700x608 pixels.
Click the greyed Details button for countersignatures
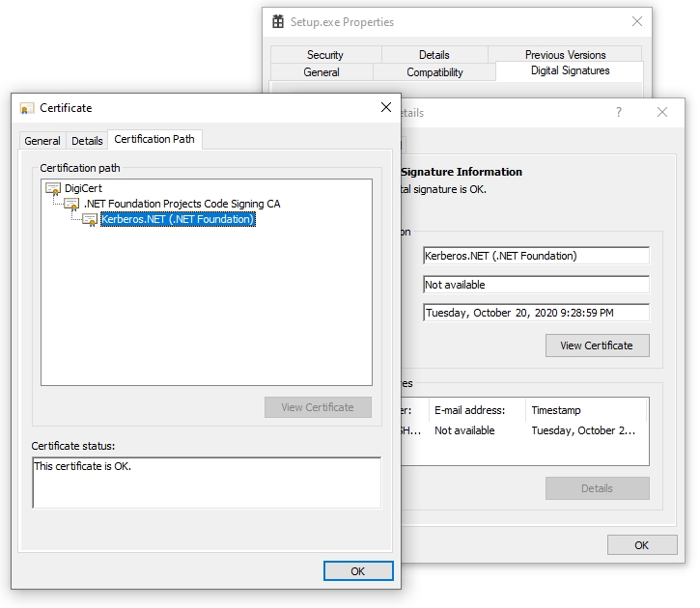click(598, 488)
